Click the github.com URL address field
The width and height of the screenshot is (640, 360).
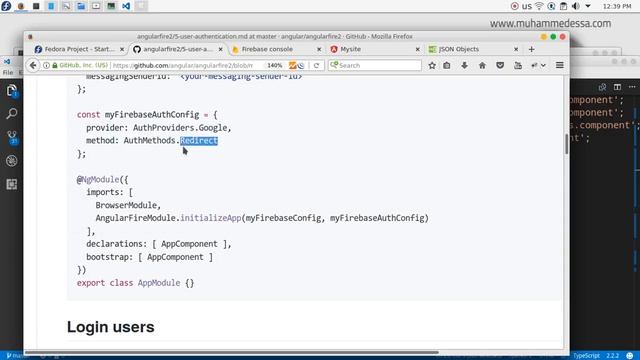pos(182,65)
